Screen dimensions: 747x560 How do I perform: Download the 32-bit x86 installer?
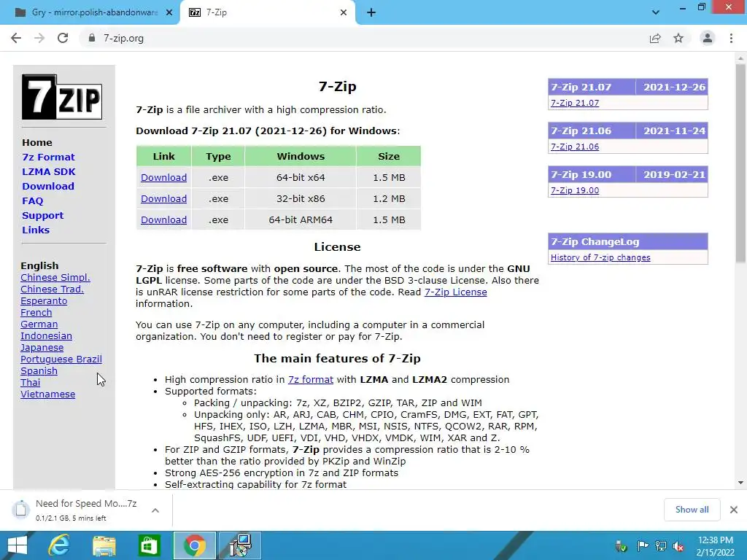pyautogui.click(x=163, y=198)
